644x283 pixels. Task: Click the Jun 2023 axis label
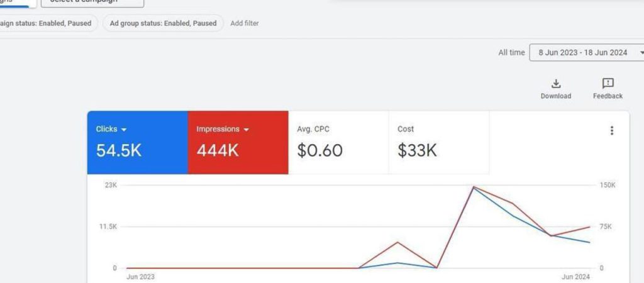140,277
